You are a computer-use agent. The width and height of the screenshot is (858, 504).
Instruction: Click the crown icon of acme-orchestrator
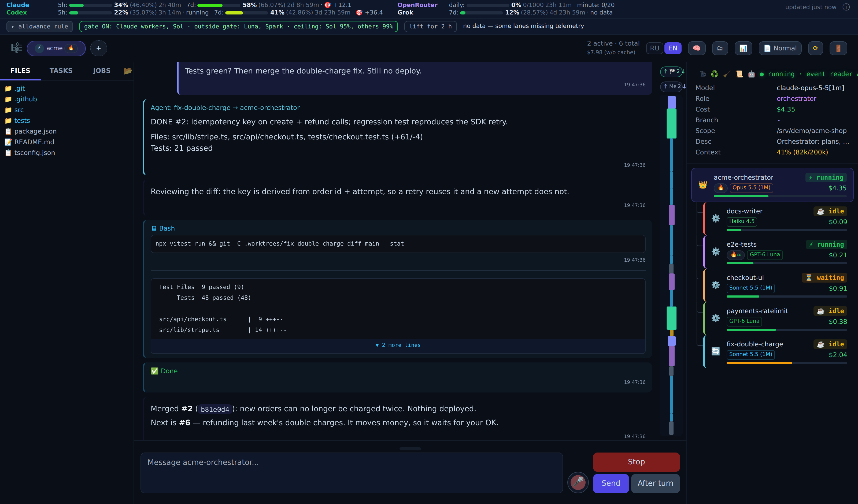[703, 184]
